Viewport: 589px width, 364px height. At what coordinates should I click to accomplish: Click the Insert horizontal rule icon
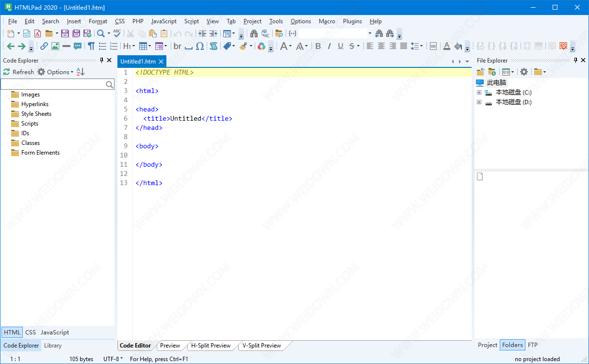coord(66,46)
